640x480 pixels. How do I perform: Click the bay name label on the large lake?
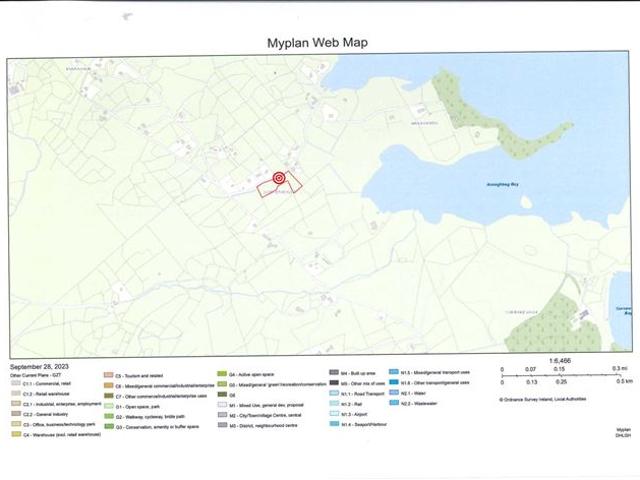[x=502, y=184]
